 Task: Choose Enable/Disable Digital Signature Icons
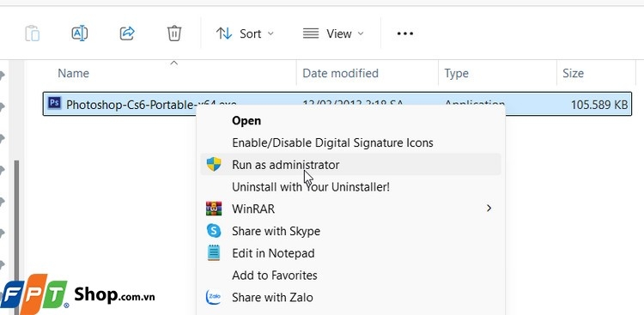click(350, 142)
